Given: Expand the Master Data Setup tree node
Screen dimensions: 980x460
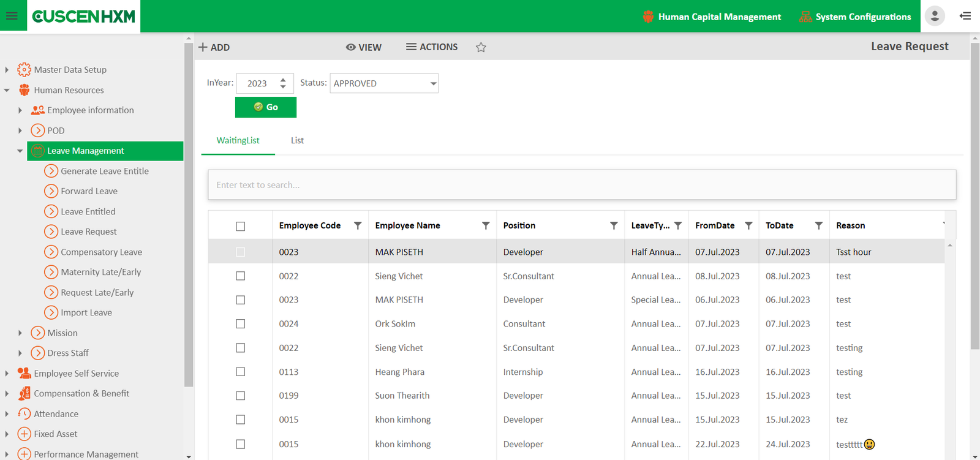Looking at the screenshot, I should 7,70.
